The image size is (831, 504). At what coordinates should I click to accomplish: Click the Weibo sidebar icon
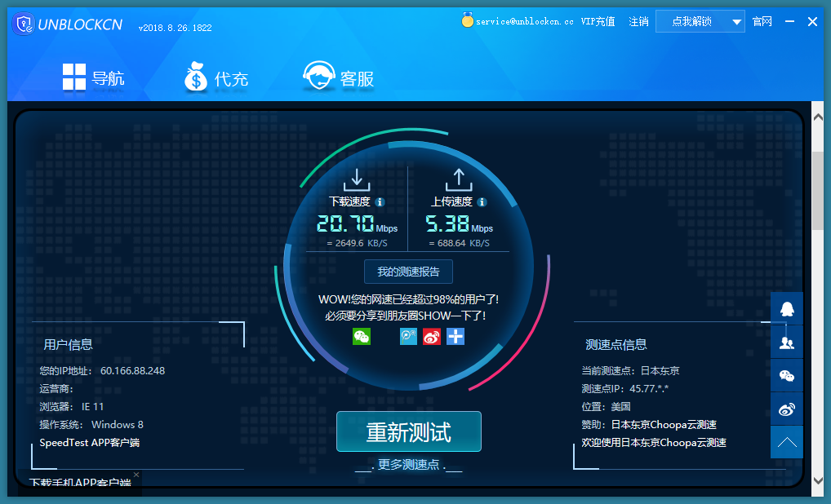click(x=787, y=409)
